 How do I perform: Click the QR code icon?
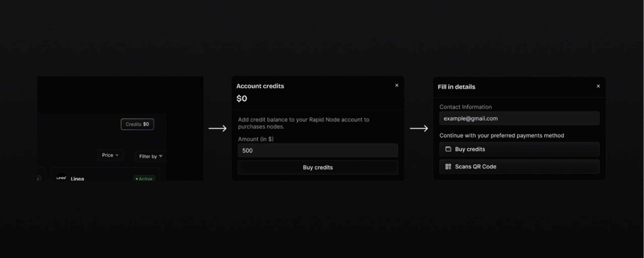click(x=448, y=167)
